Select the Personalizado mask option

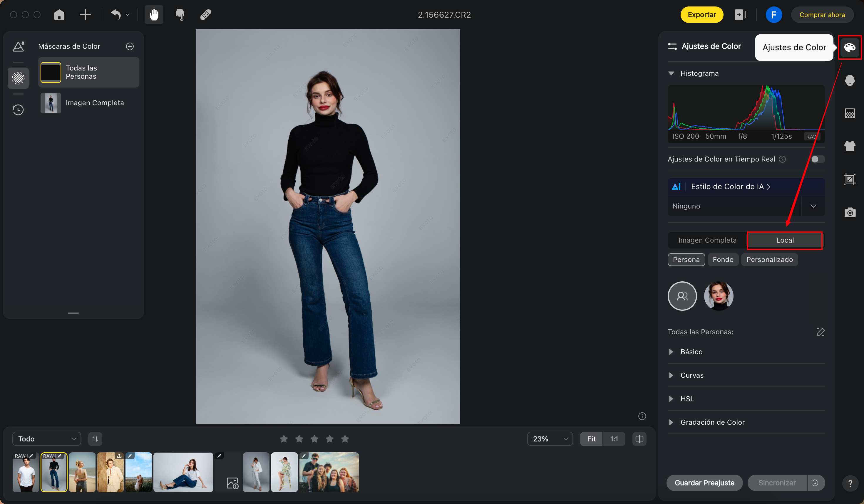click(769, 259)
